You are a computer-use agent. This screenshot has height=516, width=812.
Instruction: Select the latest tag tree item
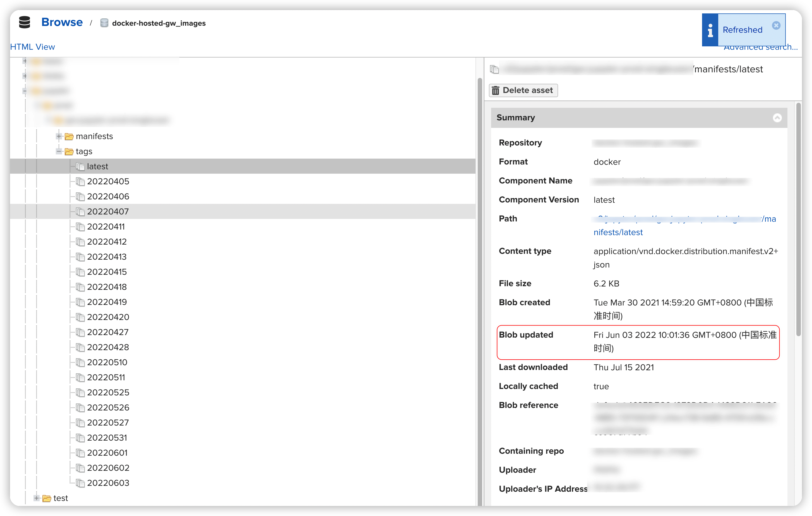click(x=97, y=166)
